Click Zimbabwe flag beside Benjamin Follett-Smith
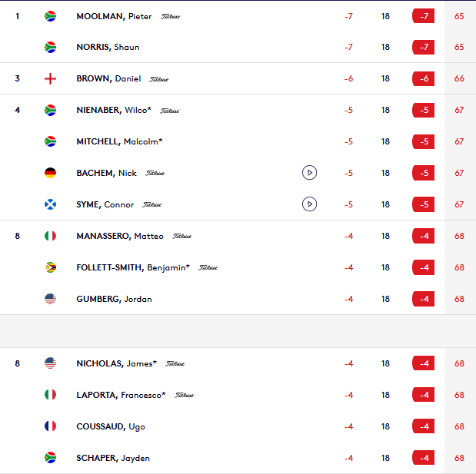 click(50, 267)
